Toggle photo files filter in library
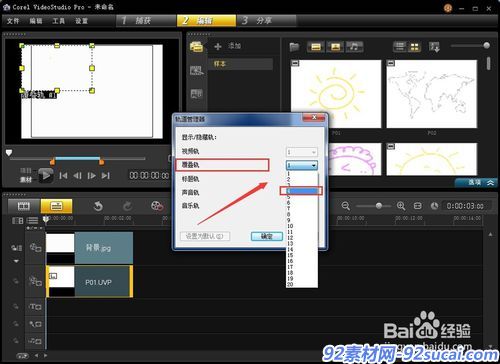The width and height of the screenshot is (500, 364). coord(335,47)
